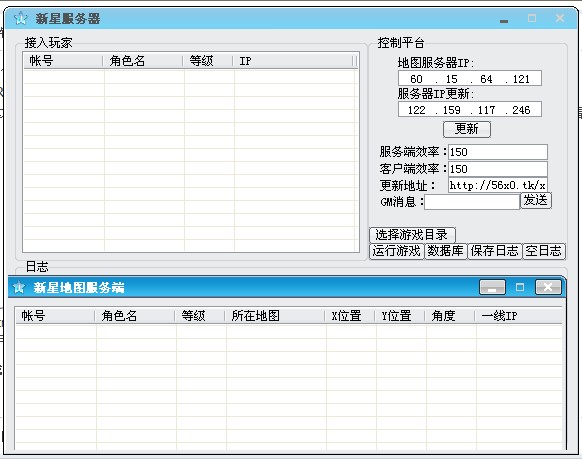Image resolution: width=582 pixels, height=462 pixels.
Task: Click octet 117 of 服务器IP更新
Action: point(486,110)
